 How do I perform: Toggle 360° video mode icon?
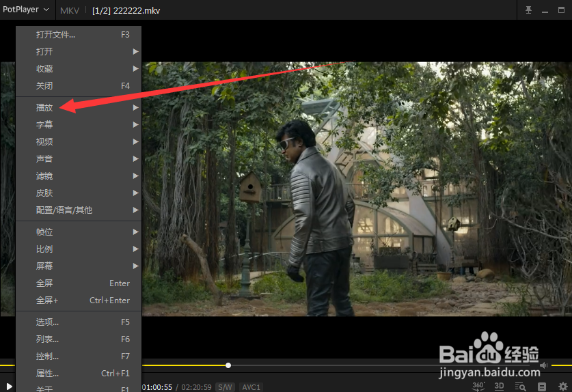pos(478,386)
